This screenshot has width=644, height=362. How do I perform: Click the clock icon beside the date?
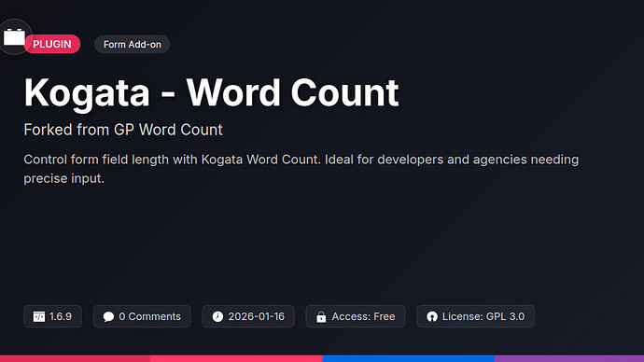click(217, 316)
